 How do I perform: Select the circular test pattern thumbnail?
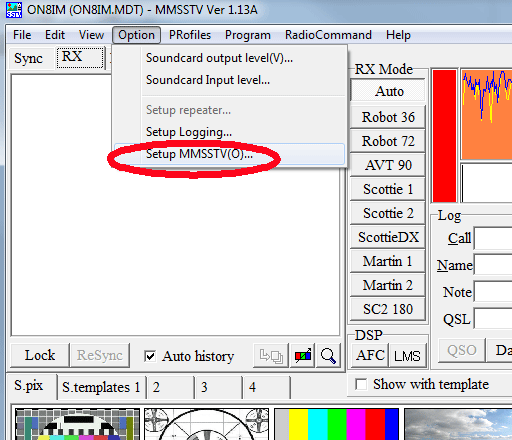(x=206, y=424)
